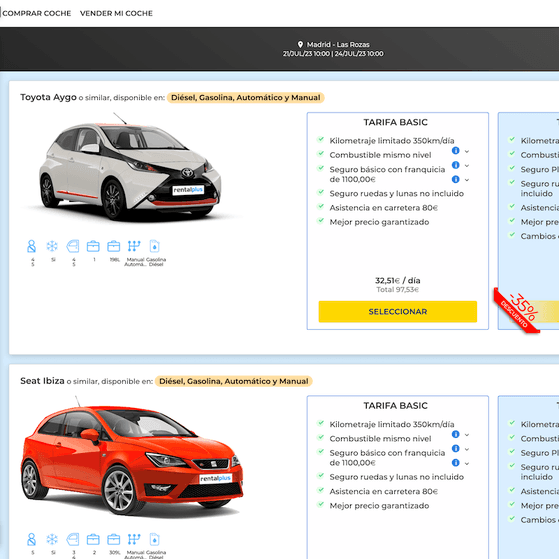This screenshot has width=559, height=559.
Task: Click the Toyota Aygo gearbox transmission icon
Action: tap(134, 246)
